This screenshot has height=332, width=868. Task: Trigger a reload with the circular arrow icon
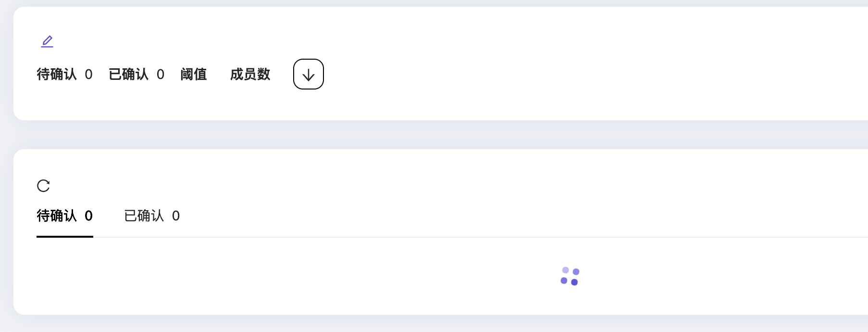coord(44,186)
